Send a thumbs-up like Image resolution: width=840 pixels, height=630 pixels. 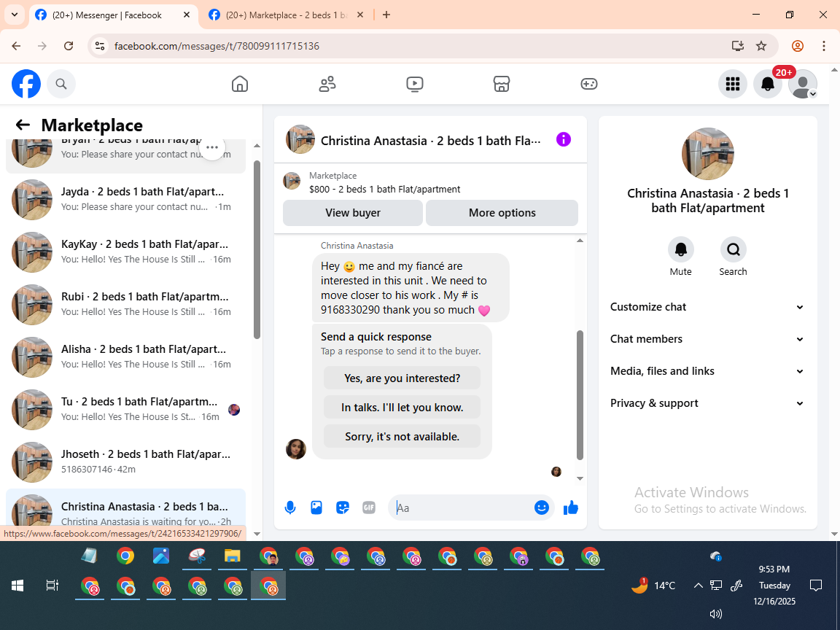[x=571, y=507]
